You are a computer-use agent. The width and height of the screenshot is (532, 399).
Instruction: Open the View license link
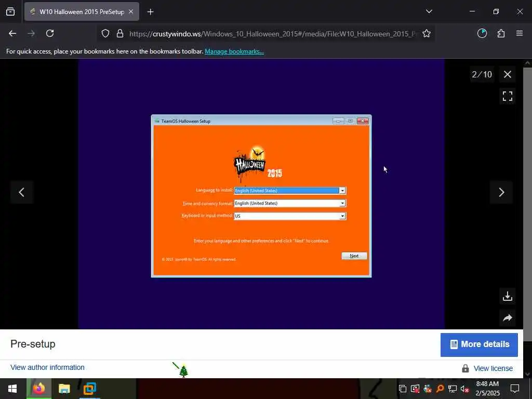493,368
